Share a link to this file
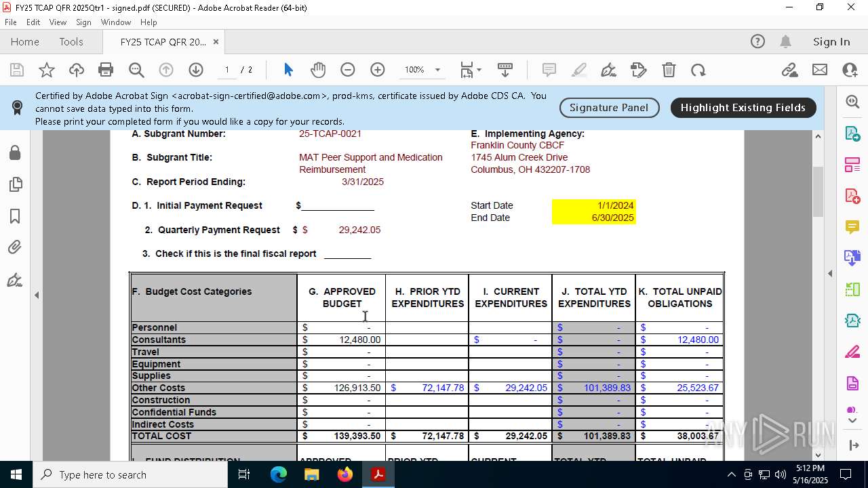The image size is (868, 488). point(789,70)
